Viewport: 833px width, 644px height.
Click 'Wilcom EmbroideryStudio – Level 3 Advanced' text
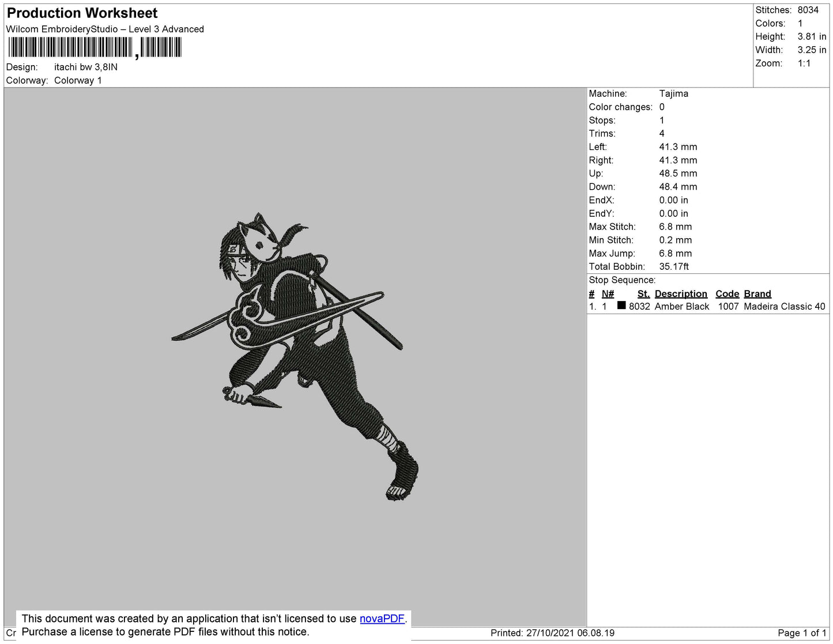pos(105,29)
